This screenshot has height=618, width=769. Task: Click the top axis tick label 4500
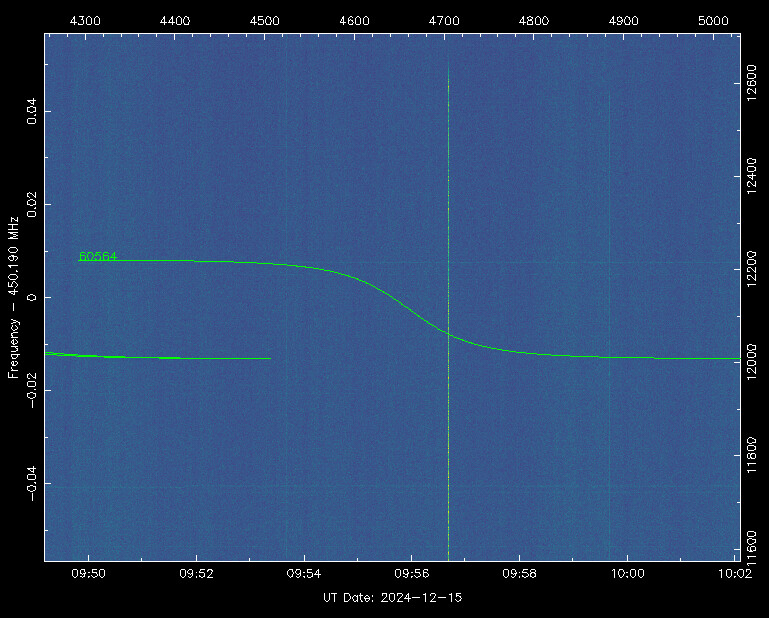265,21
